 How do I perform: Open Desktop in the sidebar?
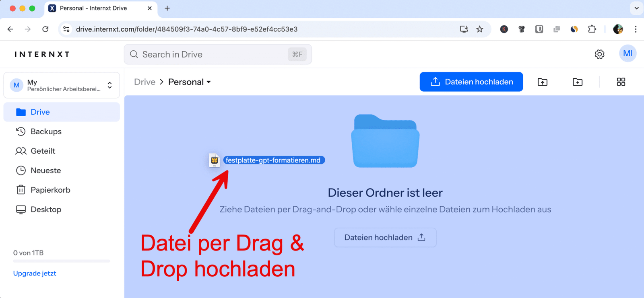click(x=62, y=210)
